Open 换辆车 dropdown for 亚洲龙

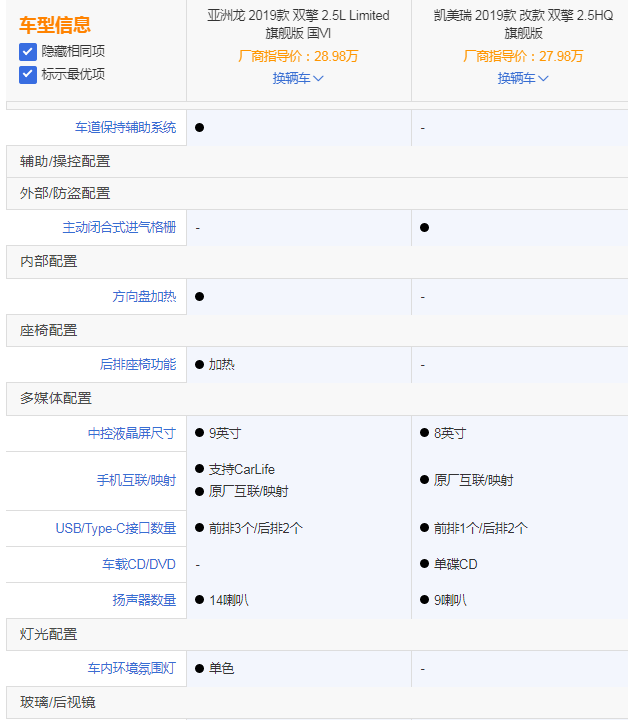298,78
